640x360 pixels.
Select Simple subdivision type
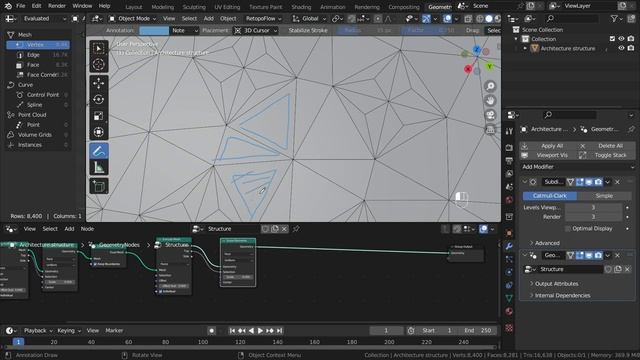point(604,196)
